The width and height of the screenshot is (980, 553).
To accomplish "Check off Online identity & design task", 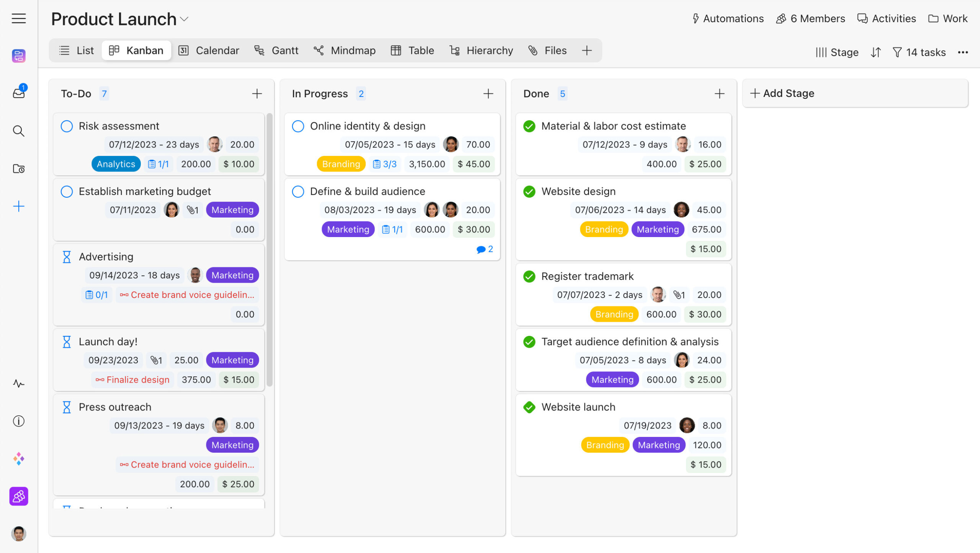I will tap(298, 126).
